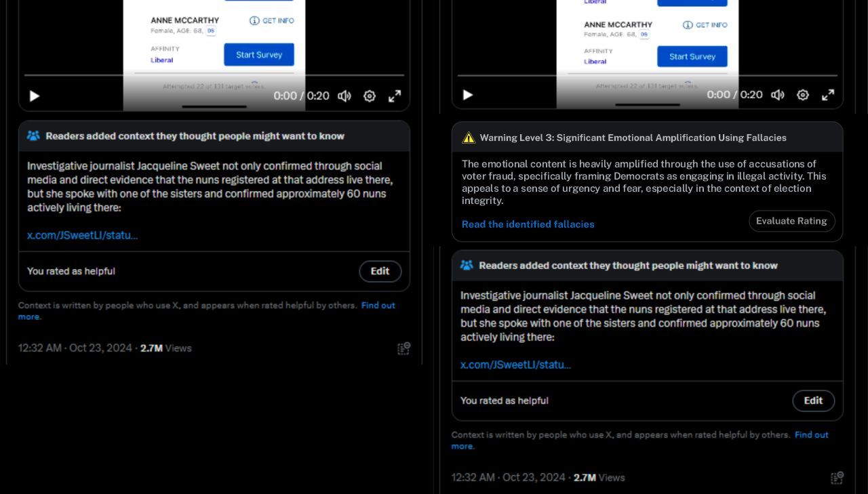Open x.com/JSweetLI link in right note
868x494 pixels.
516,365
